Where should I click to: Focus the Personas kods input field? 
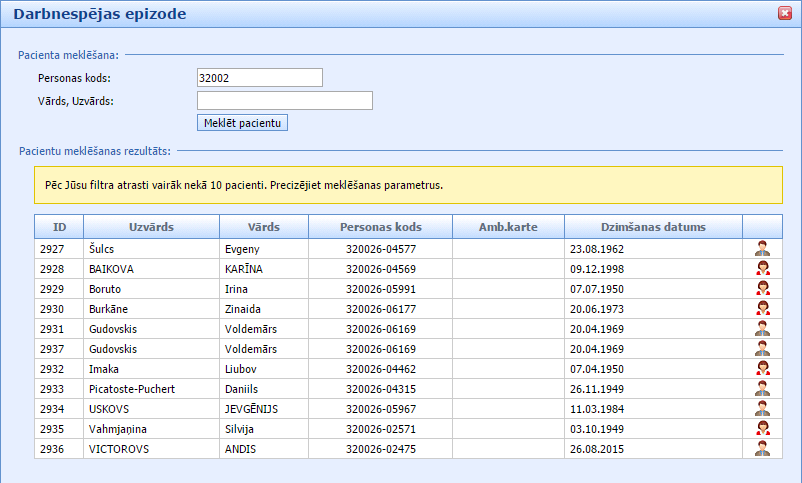click(260, 78)
